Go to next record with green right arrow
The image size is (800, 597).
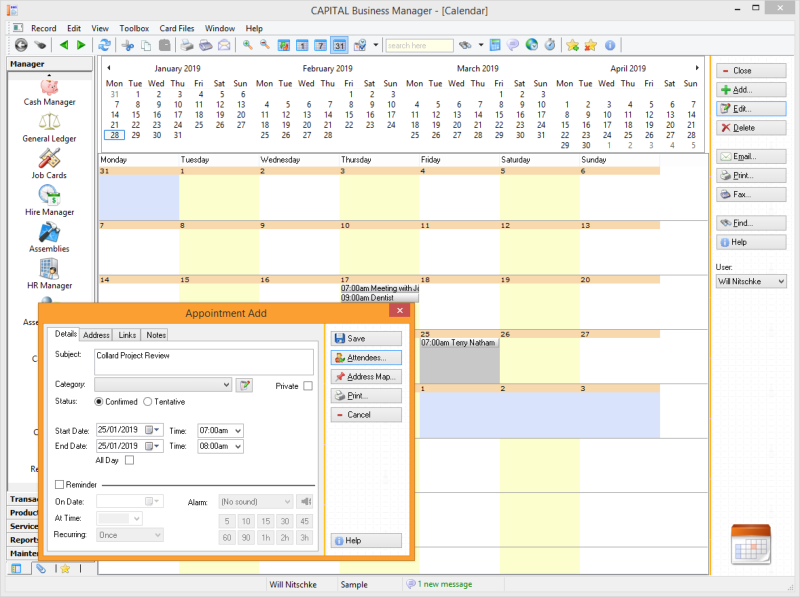click(x=81, y=45)
